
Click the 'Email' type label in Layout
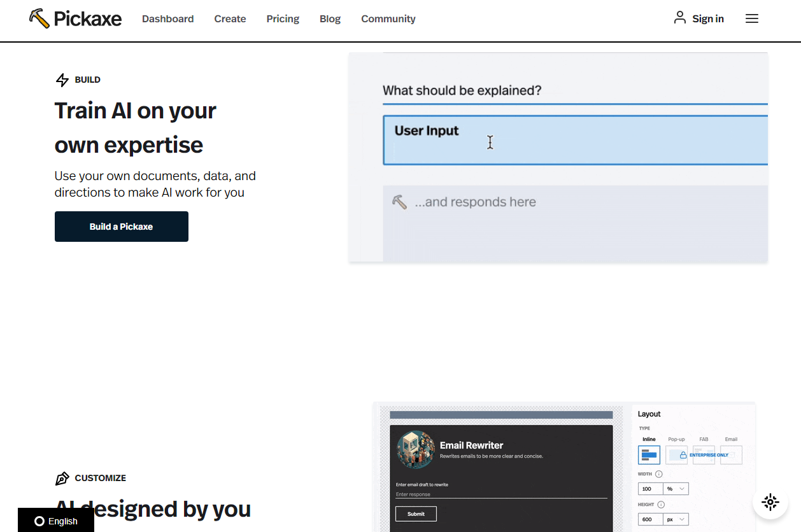click(731, 439)
